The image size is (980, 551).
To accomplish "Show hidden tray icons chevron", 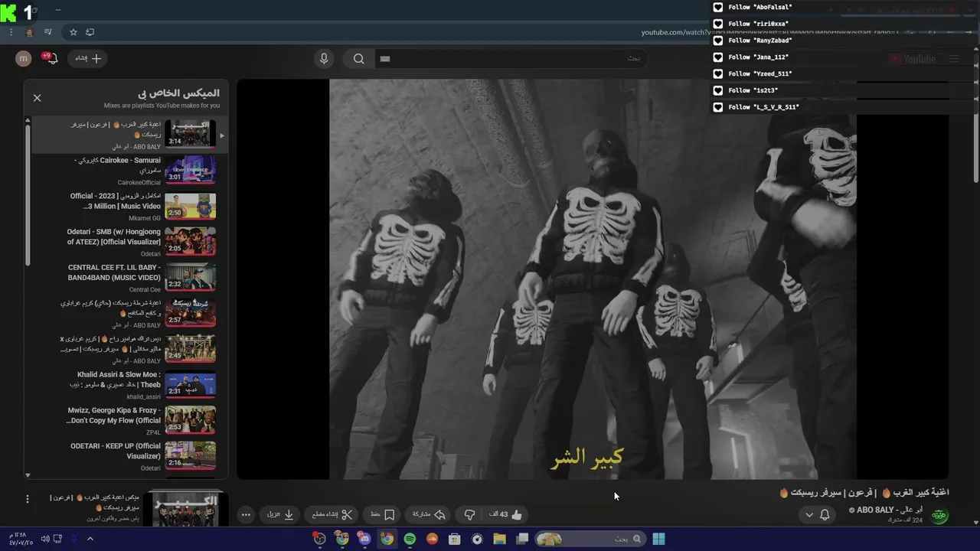I will coord(90,539).
